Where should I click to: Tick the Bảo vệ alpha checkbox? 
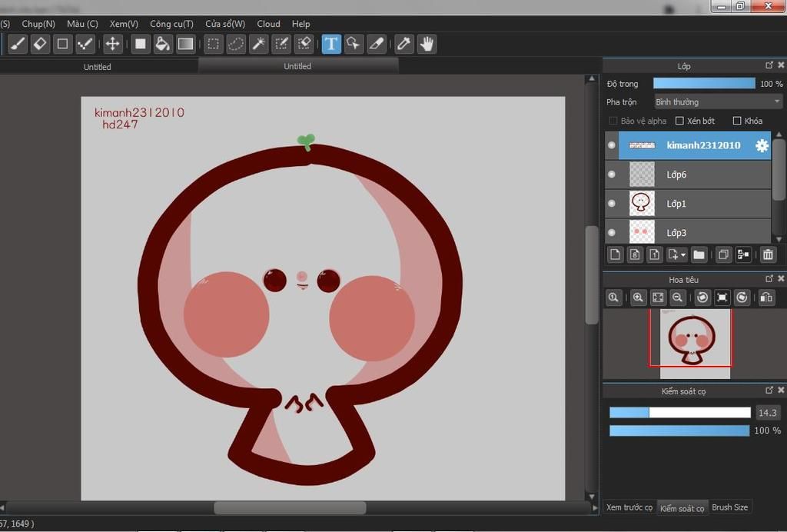click(613, 121)
